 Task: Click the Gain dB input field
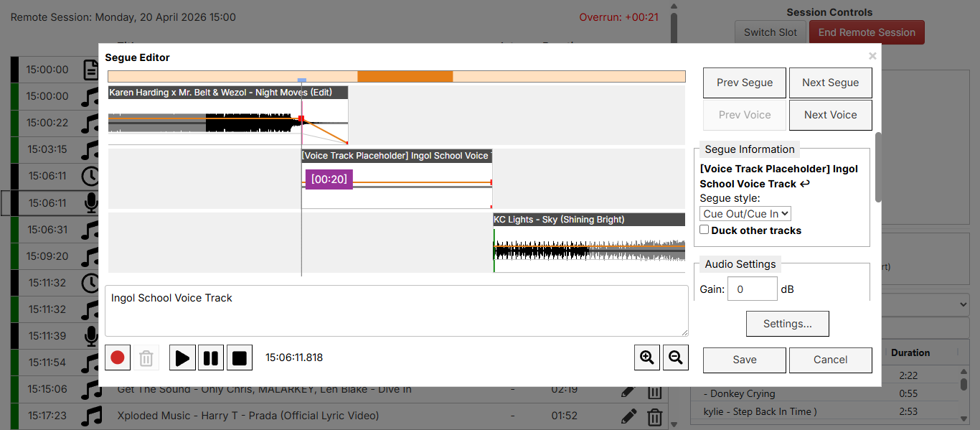tap(752, 289)
